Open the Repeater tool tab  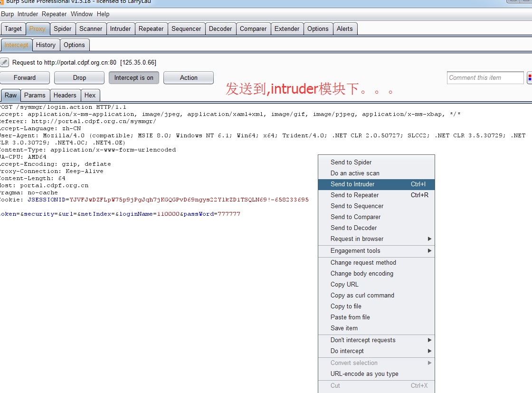pos(151,29)
